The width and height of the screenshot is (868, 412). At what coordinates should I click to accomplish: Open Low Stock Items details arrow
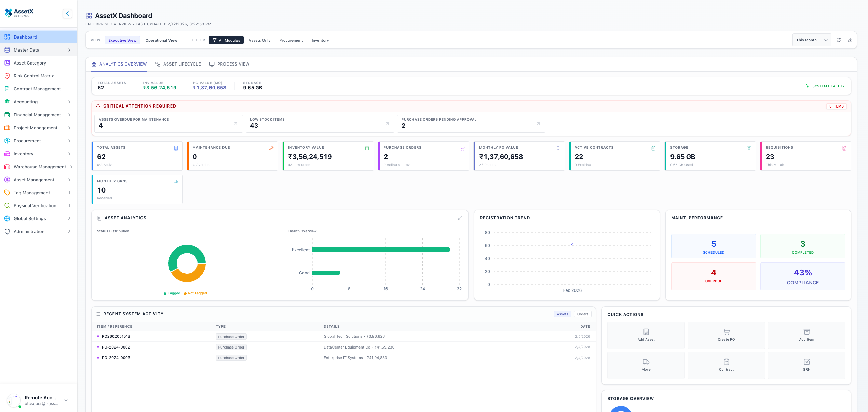386,124
